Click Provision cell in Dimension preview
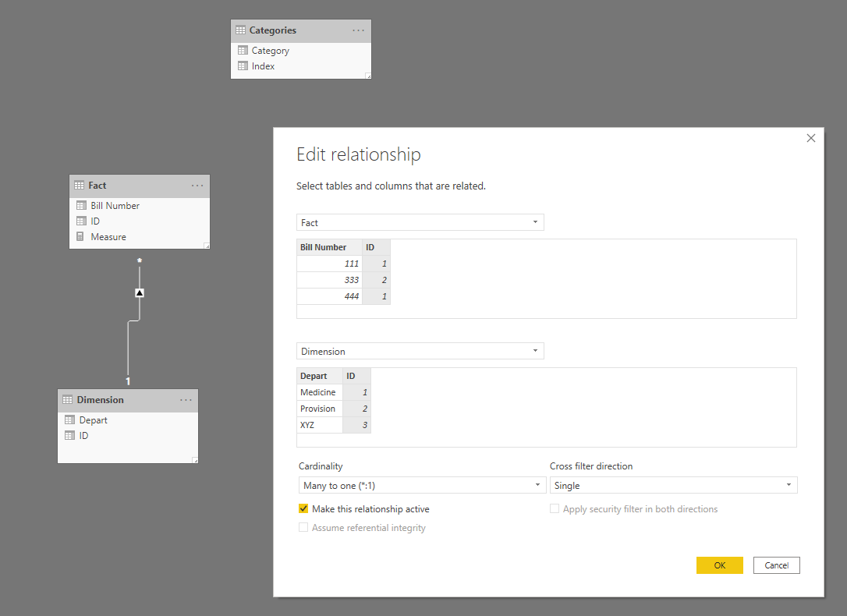The height and width of the screenshot is (616, 847). pyautogui.click(x=319, y=408)
